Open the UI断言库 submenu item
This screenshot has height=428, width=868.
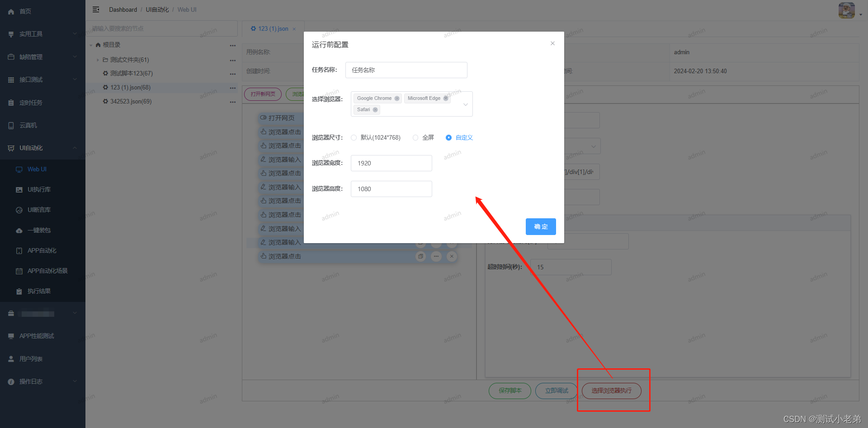42,210
